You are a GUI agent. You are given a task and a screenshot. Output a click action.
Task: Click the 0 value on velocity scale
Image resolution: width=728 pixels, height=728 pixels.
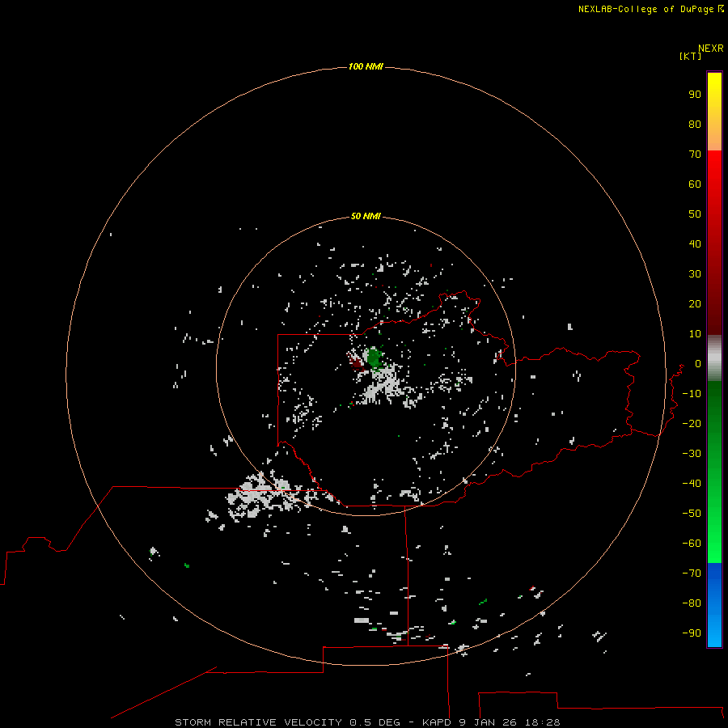point(697,363)
